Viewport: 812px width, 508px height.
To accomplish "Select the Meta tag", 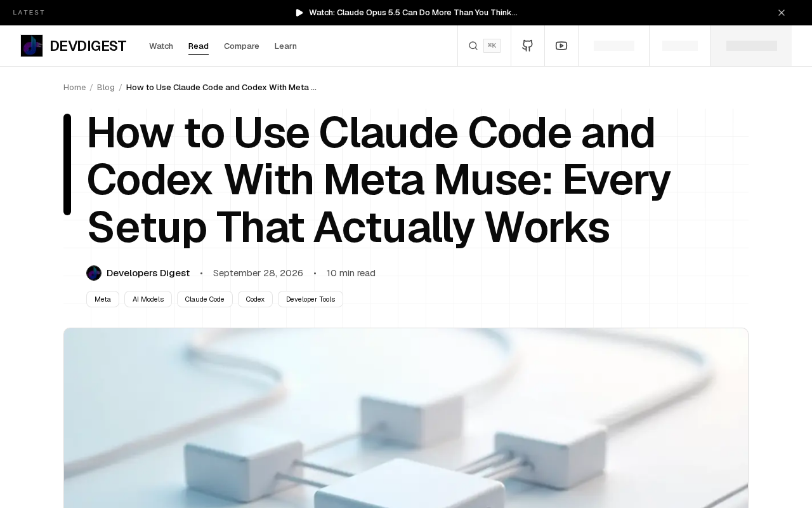I will 103,299.
